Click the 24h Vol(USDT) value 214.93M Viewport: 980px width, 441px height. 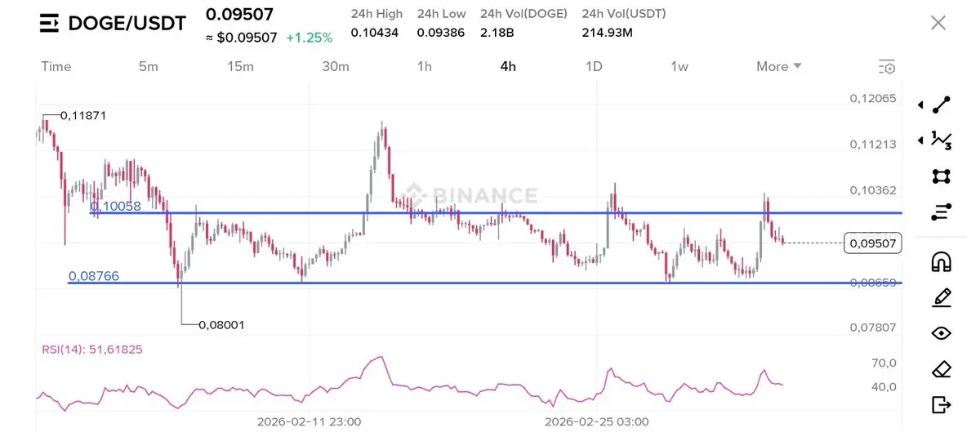608,33
